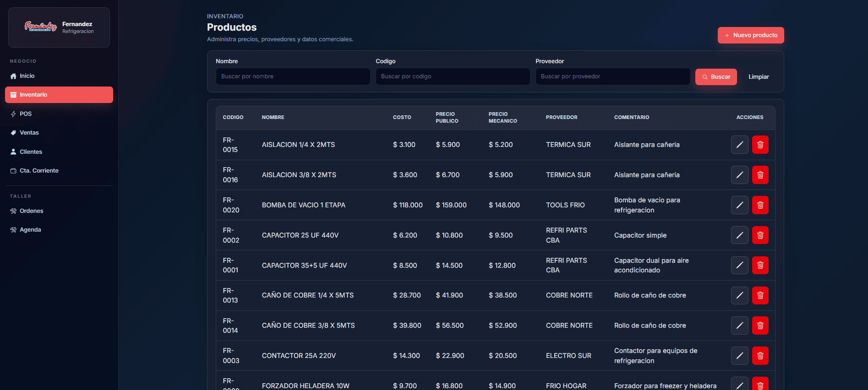The height and width of the screenshot is (390, 868).
Task: Edit the AISLACION 1/4 X 2MTS product
Action: point(739,145)
